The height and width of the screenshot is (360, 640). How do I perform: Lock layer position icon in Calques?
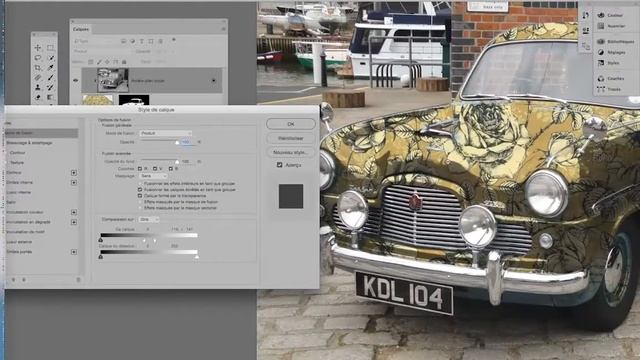[x=107, y=62]
